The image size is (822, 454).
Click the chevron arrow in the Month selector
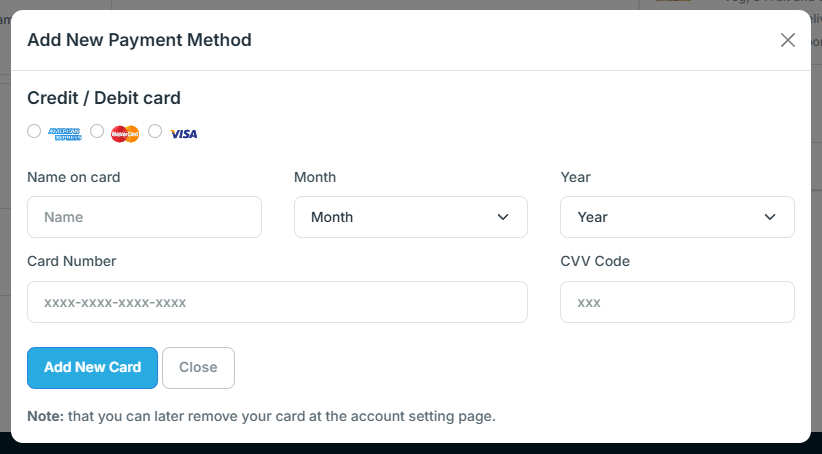503,217
